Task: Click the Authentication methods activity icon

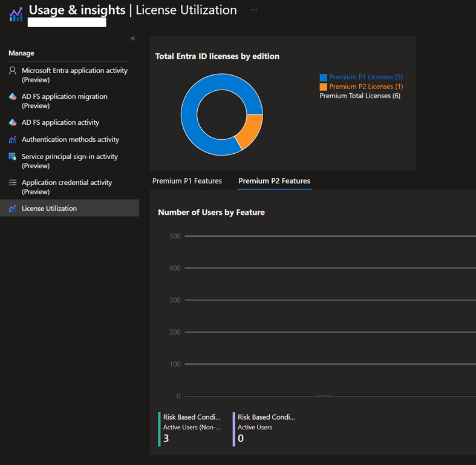Action: pyautogui.click(x=13, y=140)
